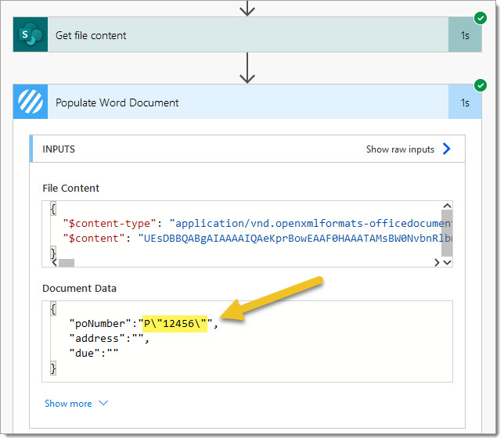Screen dimensions: 504x442
Task: Click green success checkmark on Get file content
Action: point(480,17)
